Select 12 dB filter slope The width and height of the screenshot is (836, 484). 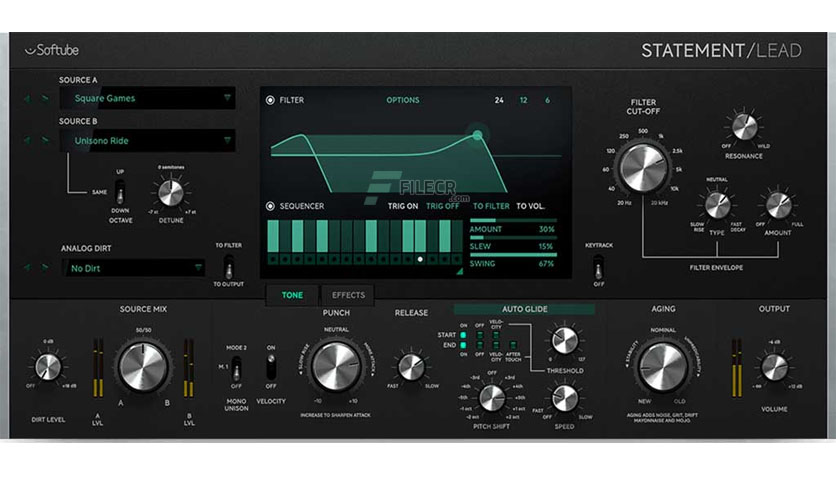pos(524,100)
